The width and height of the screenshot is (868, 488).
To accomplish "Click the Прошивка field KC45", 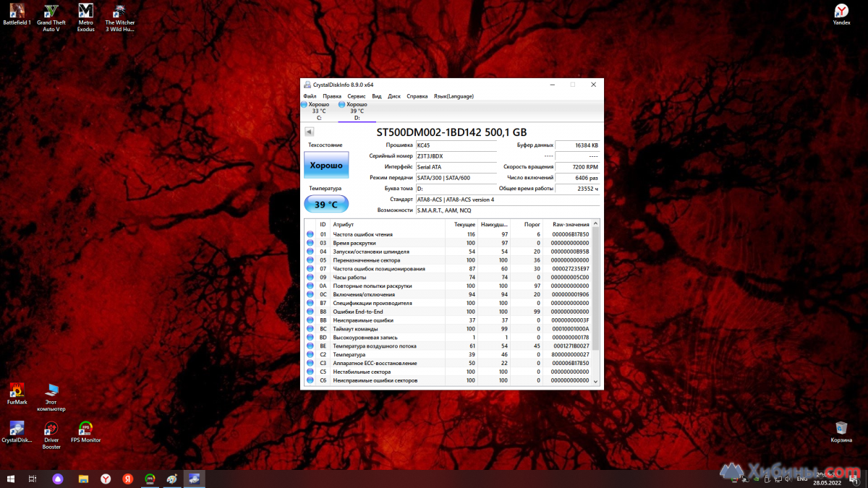I will (456, 145).
